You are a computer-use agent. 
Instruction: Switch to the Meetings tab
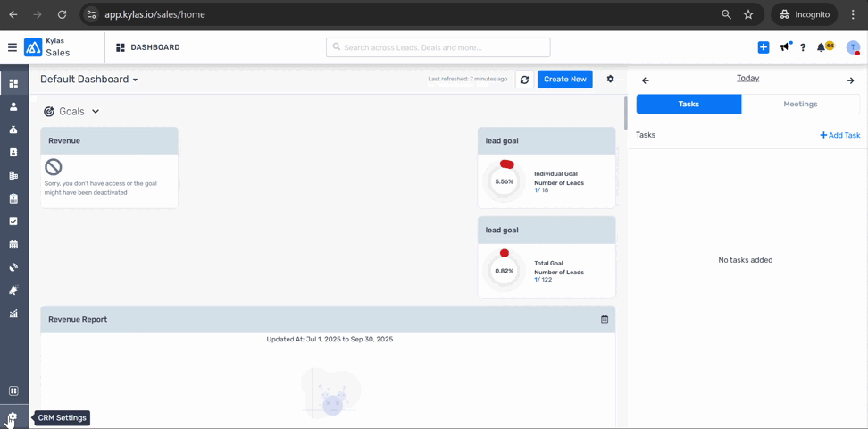[800, 104]
